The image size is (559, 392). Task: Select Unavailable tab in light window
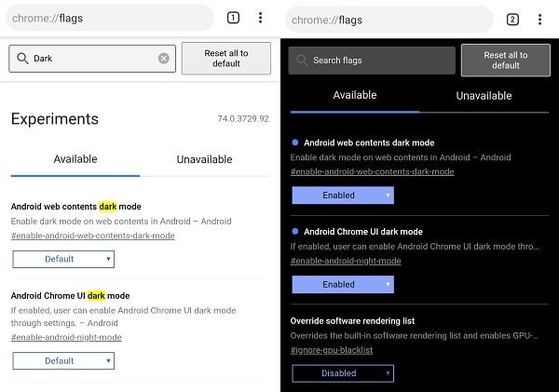205,159
